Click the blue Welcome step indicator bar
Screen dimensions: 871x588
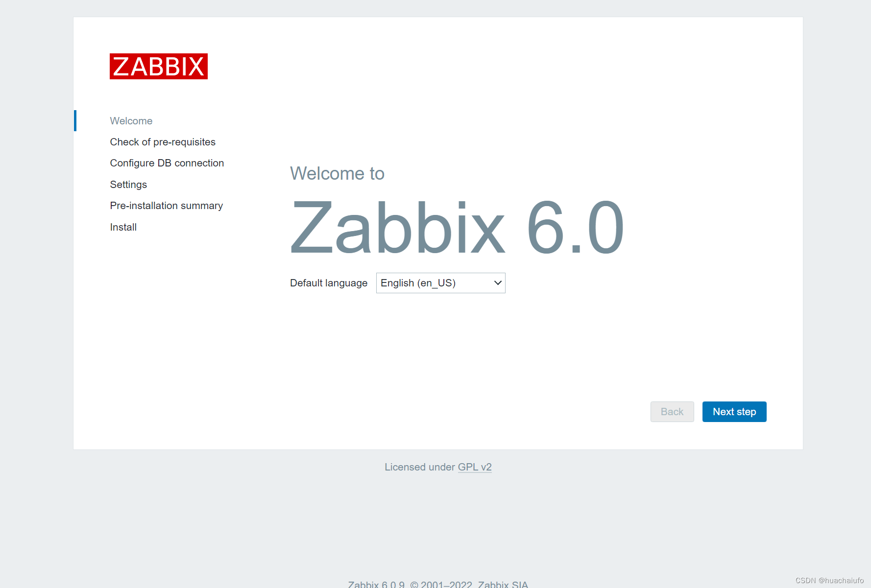point(75,120)
